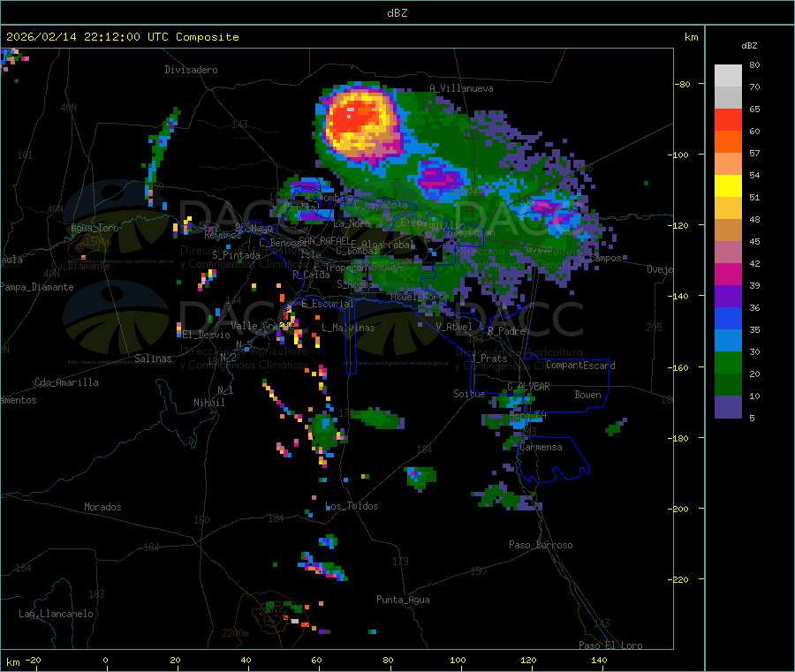Click the Bowen map label
This screenshot has width=795, height=672.
[587, 395]
